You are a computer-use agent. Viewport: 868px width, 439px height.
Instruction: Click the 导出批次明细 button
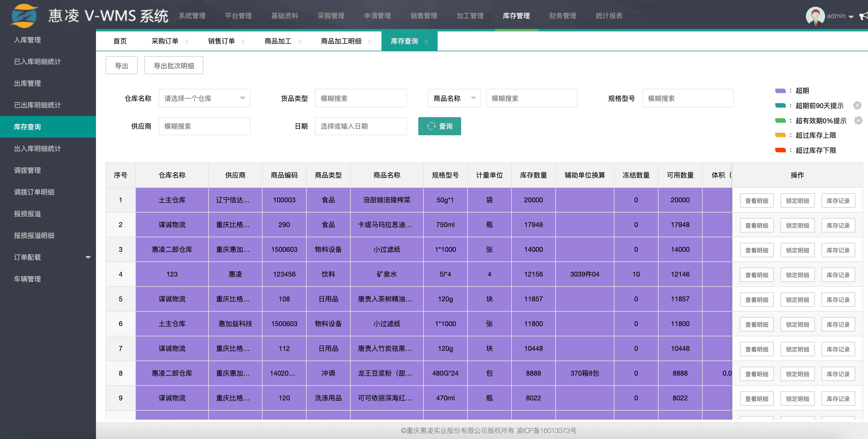(174, 66)
